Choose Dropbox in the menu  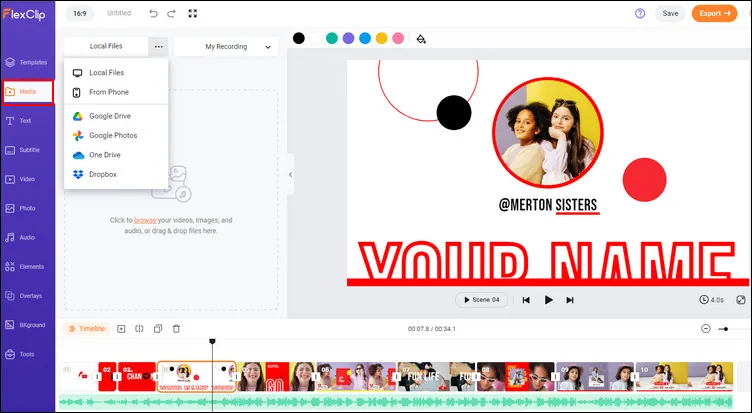coord(116,175)
